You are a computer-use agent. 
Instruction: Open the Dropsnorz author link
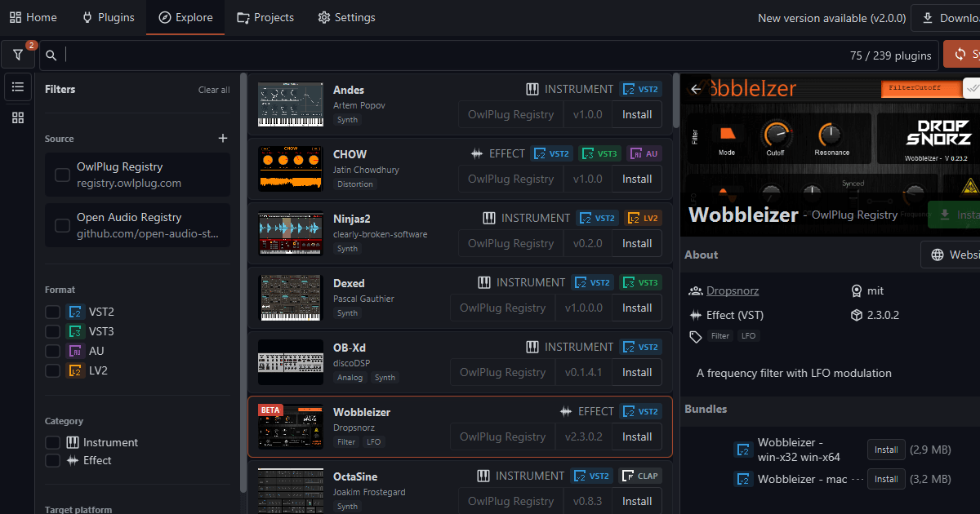[734, 290]
